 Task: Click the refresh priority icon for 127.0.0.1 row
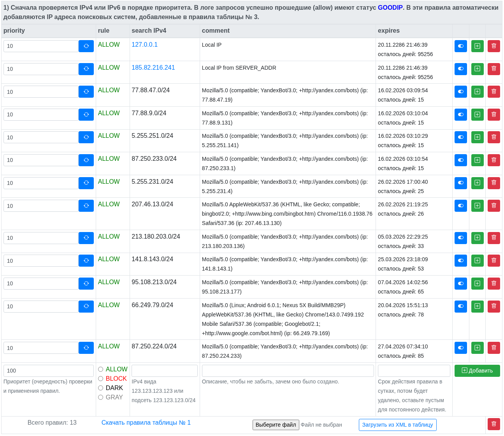tap(86, 46)
